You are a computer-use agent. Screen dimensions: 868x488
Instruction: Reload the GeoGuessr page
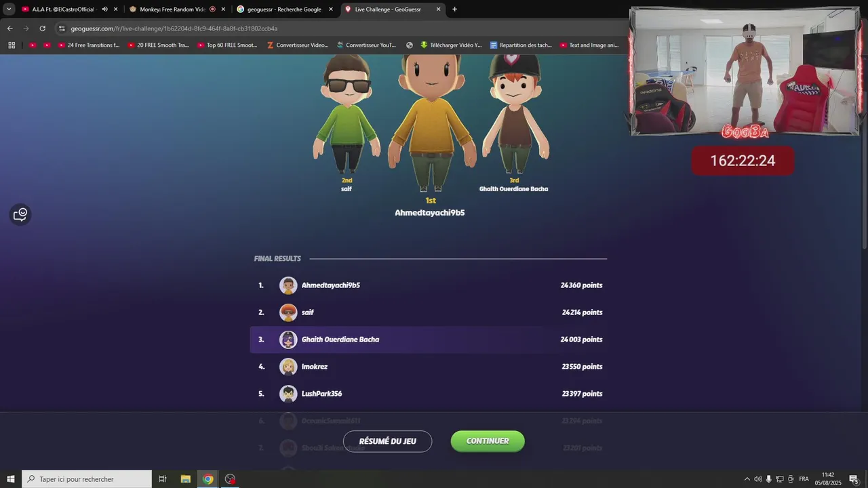[x=42, y=28]
